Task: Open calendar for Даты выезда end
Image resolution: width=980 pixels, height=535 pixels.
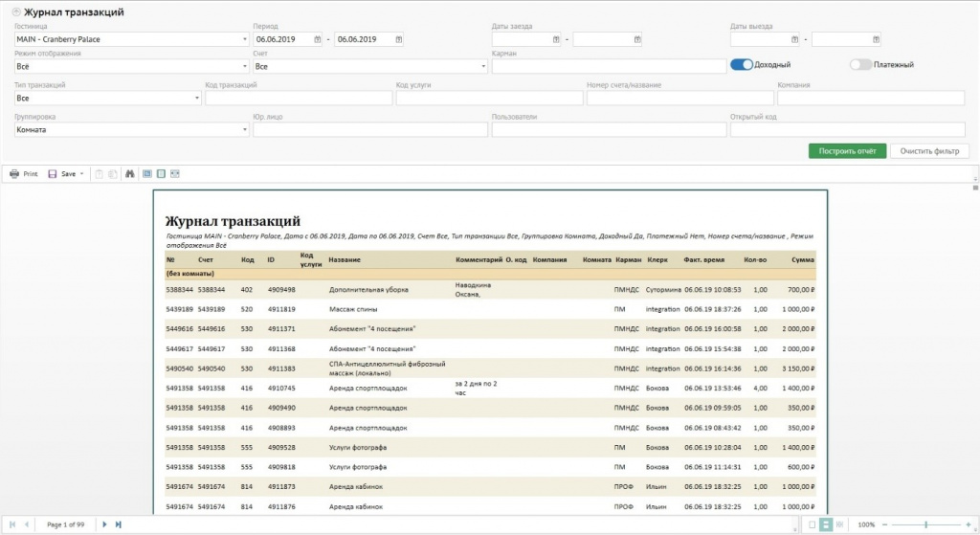Action: [x=877, y=39]
